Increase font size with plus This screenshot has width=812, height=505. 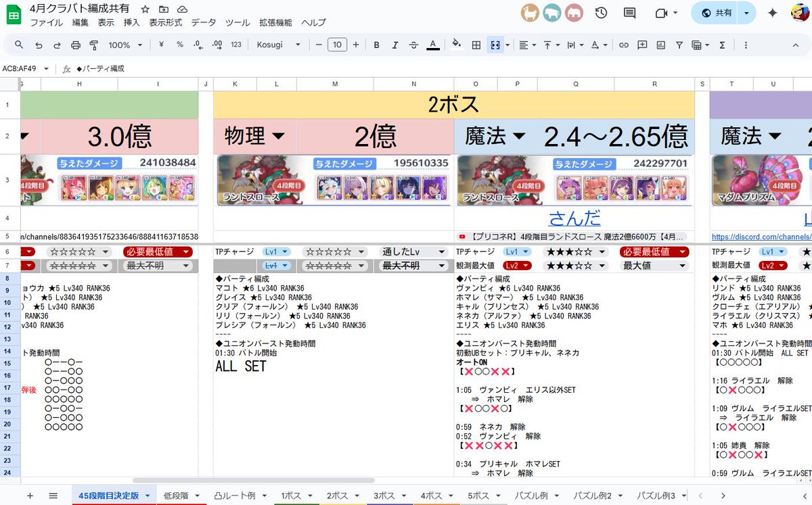pyautogui.click(x=355, y=45)
